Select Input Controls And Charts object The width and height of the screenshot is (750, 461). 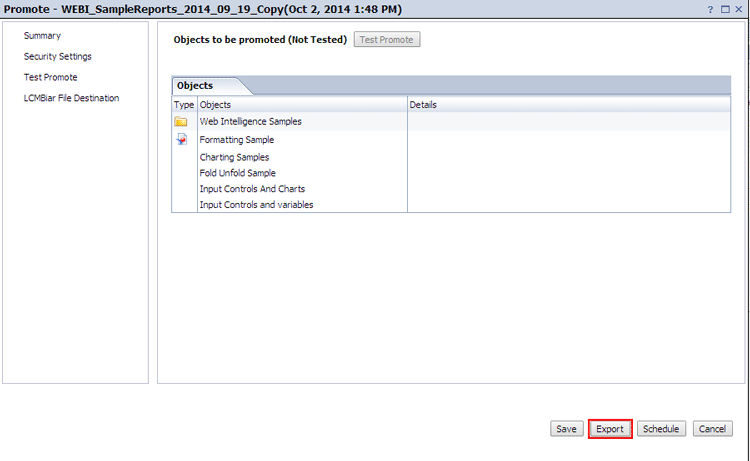252,189
